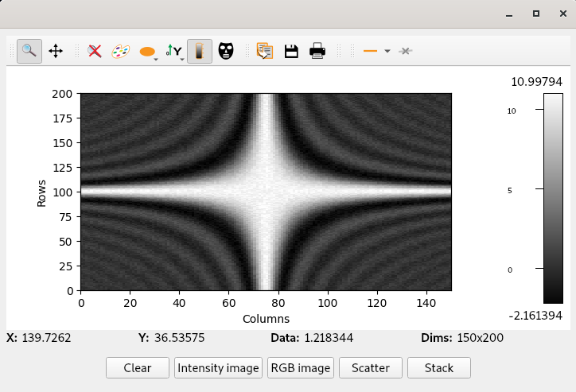
Task: Toggle the disabled crossed-line profile clear icon
Action: pyautogui.click(x=406, y=51)
